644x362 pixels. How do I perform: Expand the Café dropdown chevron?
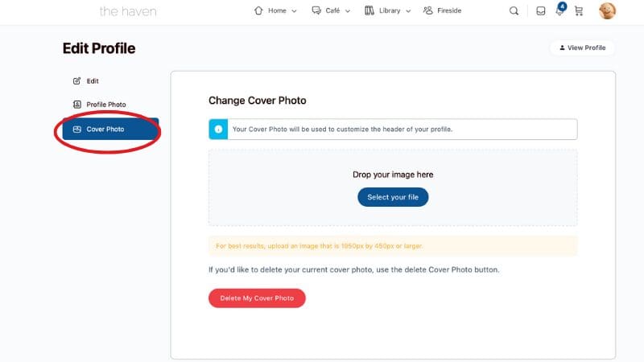click(348, 11)
